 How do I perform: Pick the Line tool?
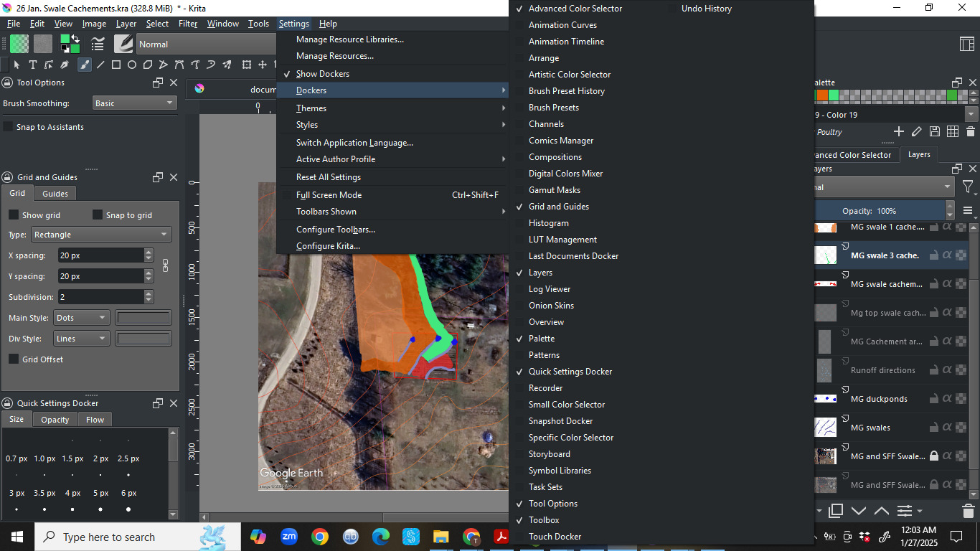click(100, 65)
